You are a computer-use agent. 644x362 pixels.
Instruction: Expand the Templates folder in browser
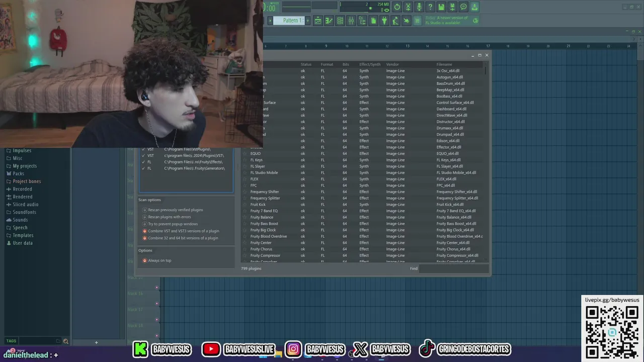(x=19, y=235)
